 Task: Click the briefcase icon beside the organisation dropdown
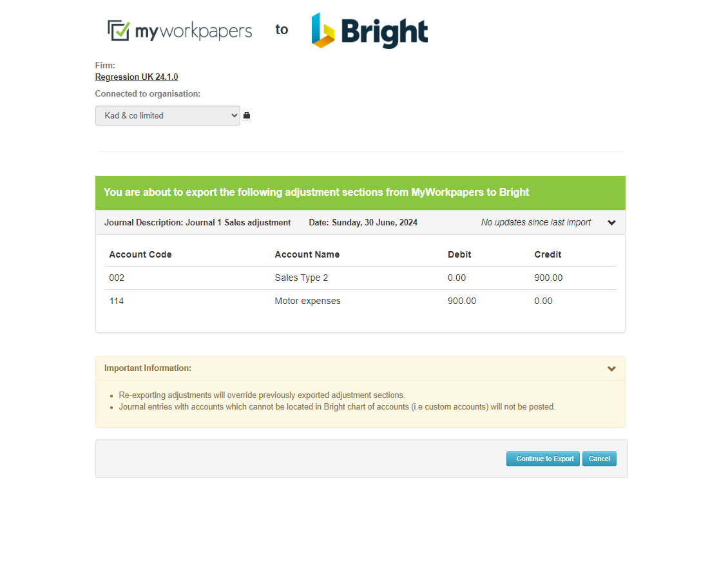(247, 115)
